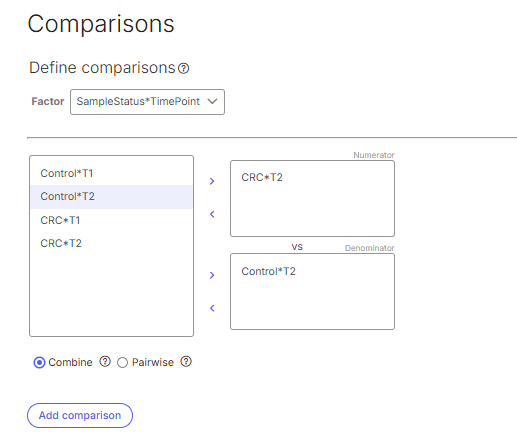Select Control*T2 in Denominator box
This screenshot has width=517, height=445.
point(268,271)
